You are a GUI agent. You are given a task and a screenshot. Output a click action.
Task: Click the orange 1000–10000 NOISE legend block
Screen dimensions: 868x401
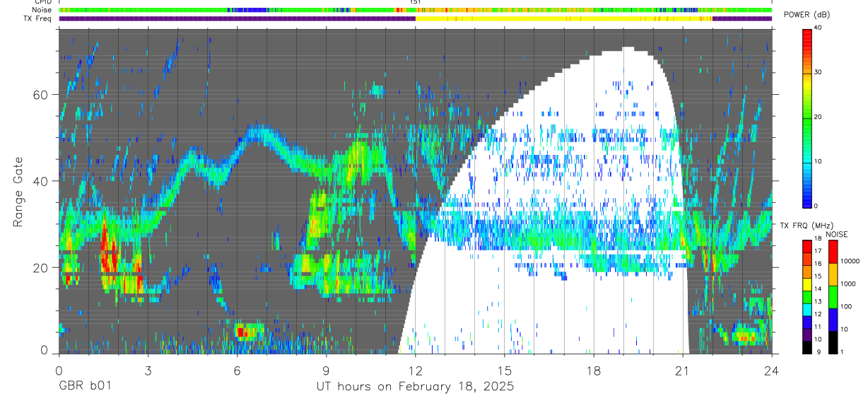click(x=833, y=274)
